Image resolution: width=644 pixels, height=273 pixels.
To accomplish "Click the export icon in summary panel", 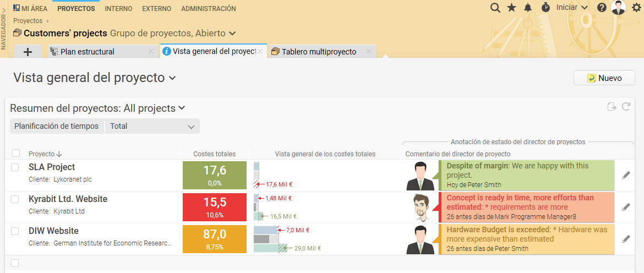I will (x=612, y=107).
